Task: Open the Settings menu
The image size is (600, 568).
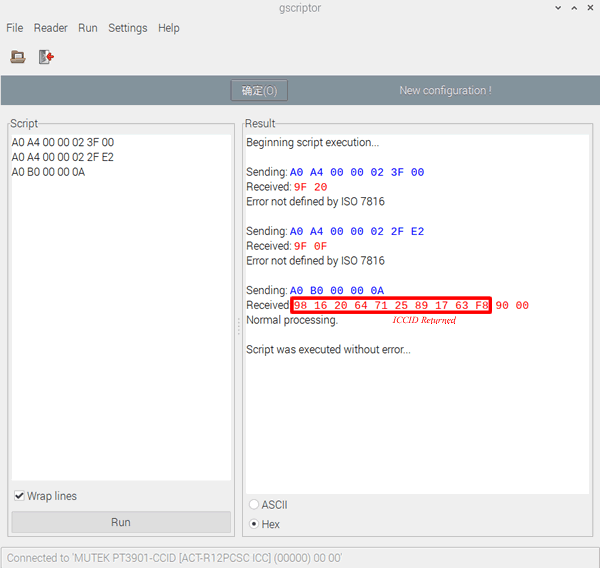Action: click(127, 28)
